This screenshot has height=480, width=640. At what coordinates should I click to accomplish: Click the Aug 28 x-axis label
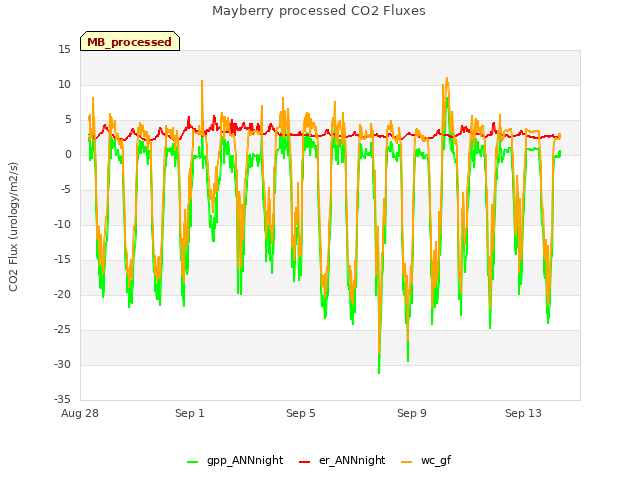point(80,413)
